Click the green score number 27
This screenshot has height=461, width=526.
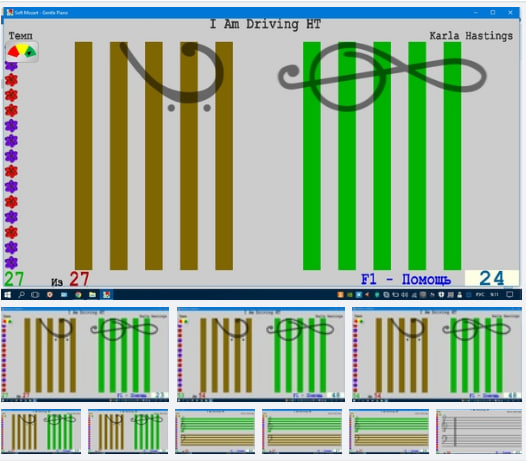click(x=14, y=279)
